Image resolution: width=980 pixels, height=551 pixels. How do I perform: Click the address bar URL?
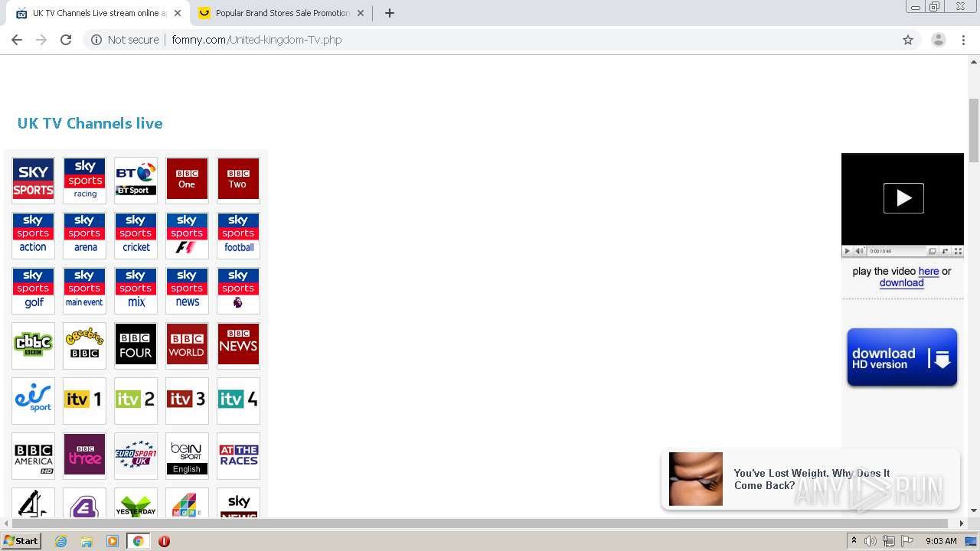point(256,40)
